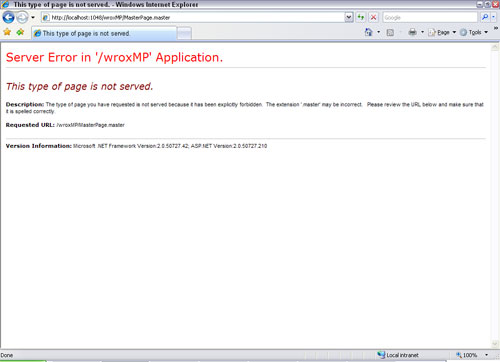Minimize the Internet Explorer window

(480, 4)
